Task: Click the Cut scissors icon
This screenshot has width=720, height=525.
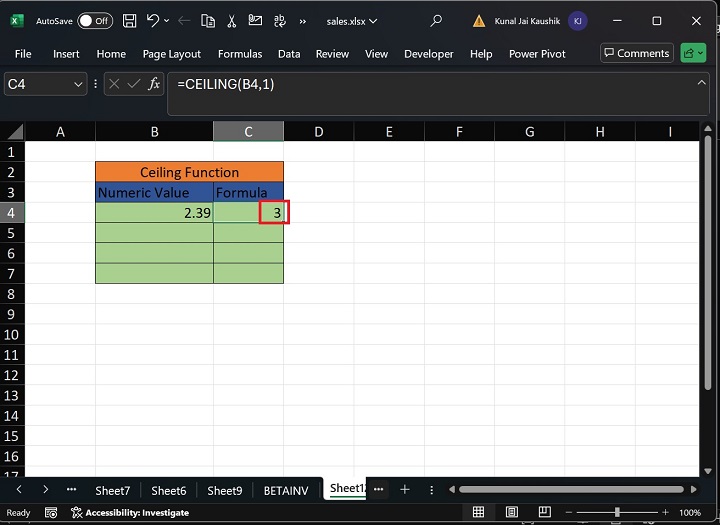Action: point(231,21)
